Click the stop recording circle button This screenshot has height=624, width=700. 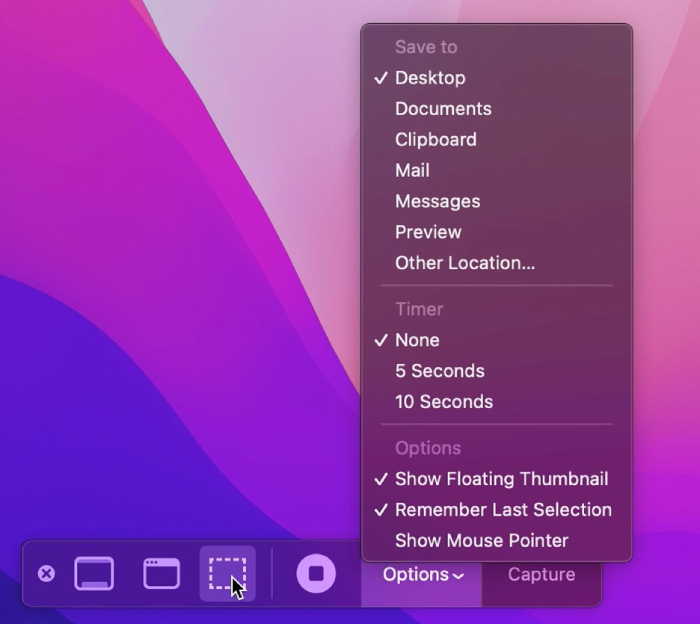point(316,574)
